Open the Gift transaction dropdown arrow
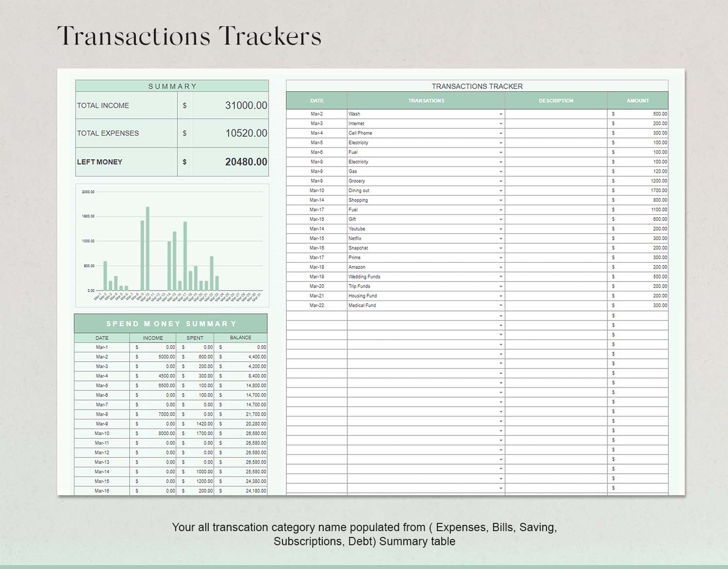Viewport: 728px width, 569px height. (x=500, y=219)
